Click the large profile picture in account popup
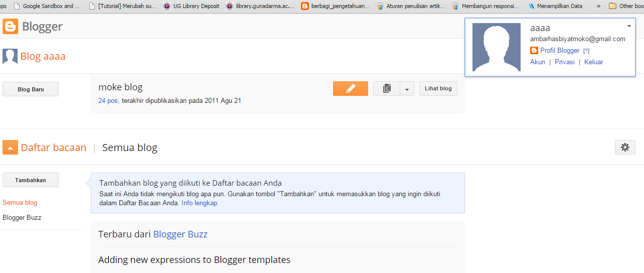Image resolution: width=644 pixels, height=273 pixels. 497,47
